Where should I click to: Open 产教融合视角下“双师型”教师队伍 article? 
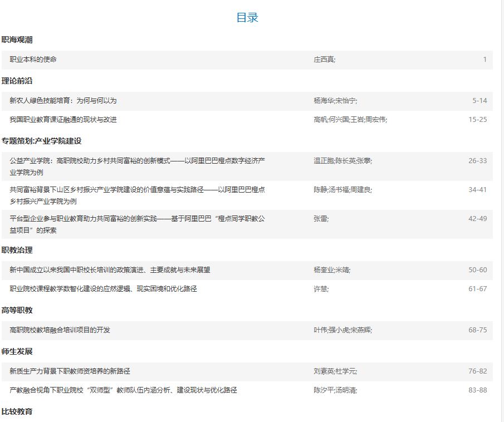click(x=123, y=390)
